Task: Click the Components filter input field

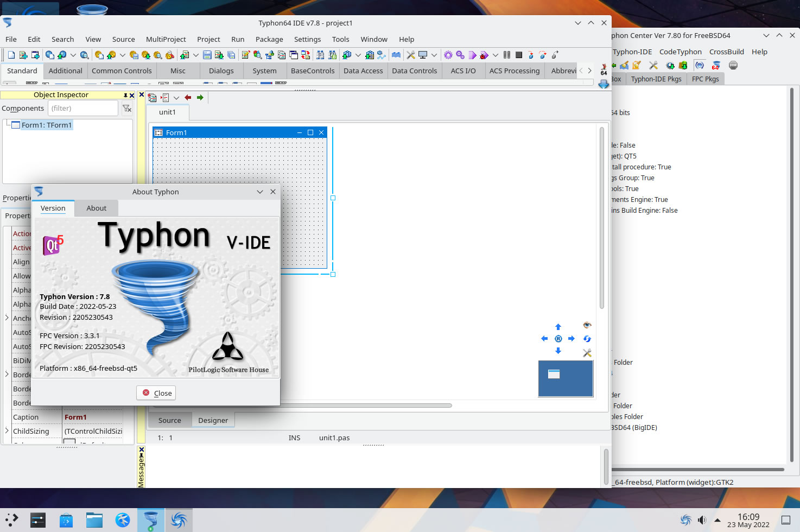Action: pyautogui.click(x=82, y=109)
